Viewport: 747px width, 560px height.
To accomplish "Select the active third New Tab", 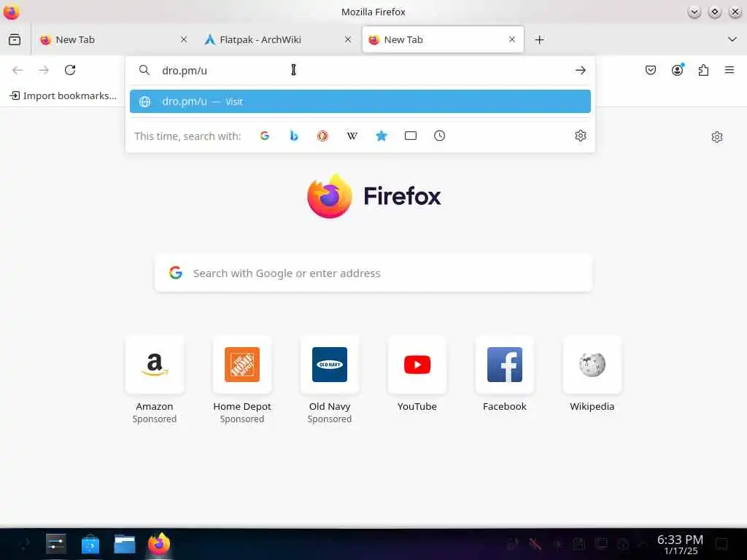I will click(443, 39).
